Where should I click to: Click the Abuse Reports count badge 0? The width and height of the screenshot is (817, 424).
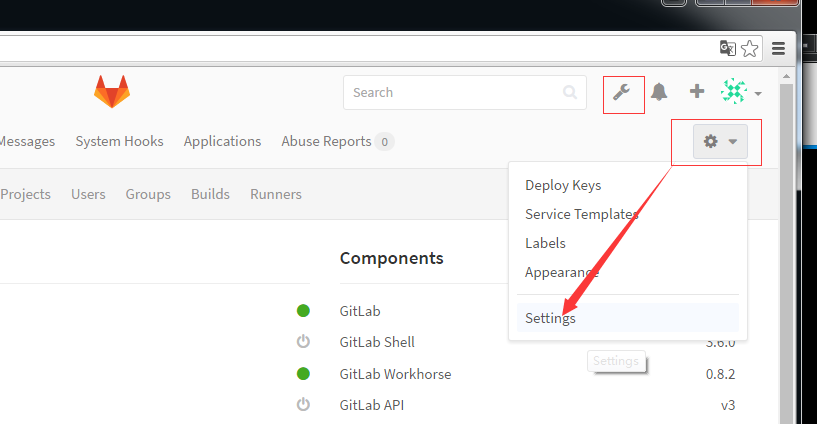385,142
